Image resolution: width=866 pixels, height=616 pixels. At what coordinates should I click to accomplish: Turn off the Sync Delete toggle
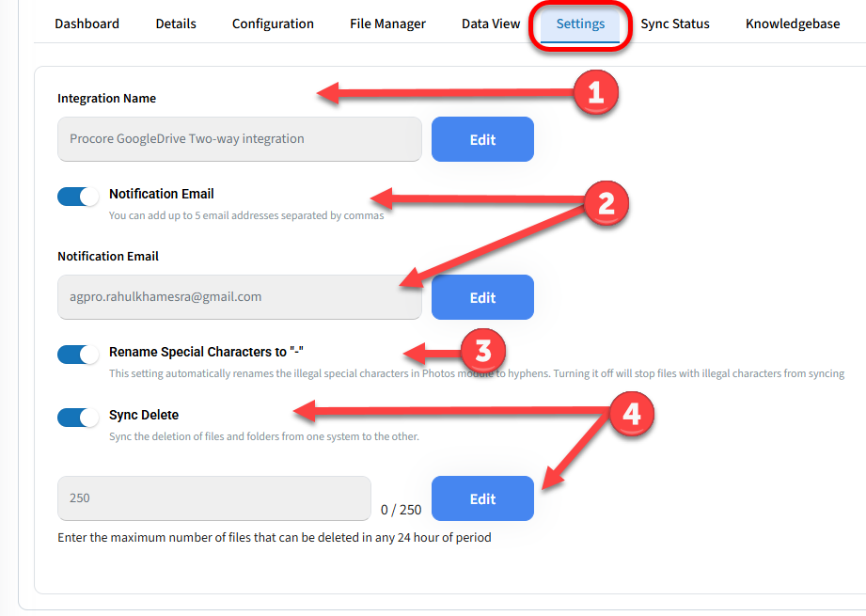click(x=78, y=417)
